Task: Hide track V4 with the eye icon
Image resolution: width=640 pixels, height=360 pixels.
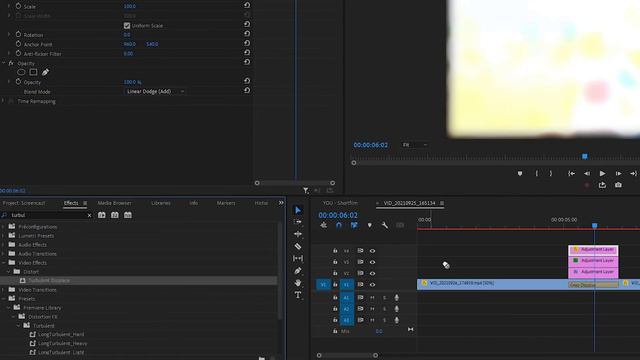Action: pyautogui.click(x=372, y=251)
